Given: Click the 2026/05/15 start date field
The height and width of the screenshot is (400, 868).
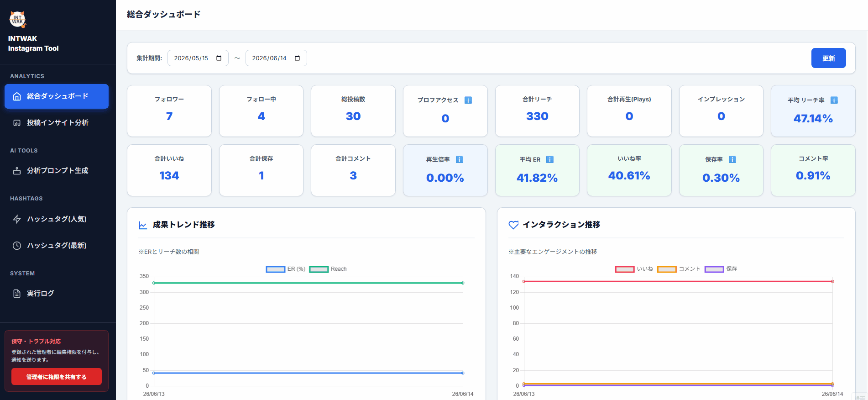Looking at the screenshot, I should tap(198, 58).
